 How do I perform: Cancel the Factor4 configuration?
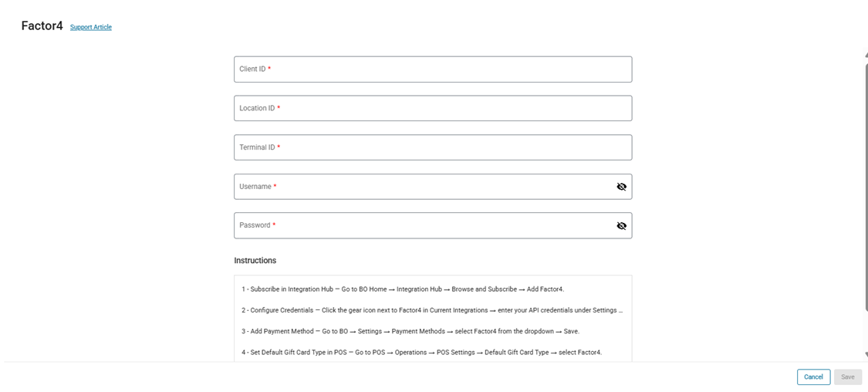pyautogui.click(x=813, y=377)
